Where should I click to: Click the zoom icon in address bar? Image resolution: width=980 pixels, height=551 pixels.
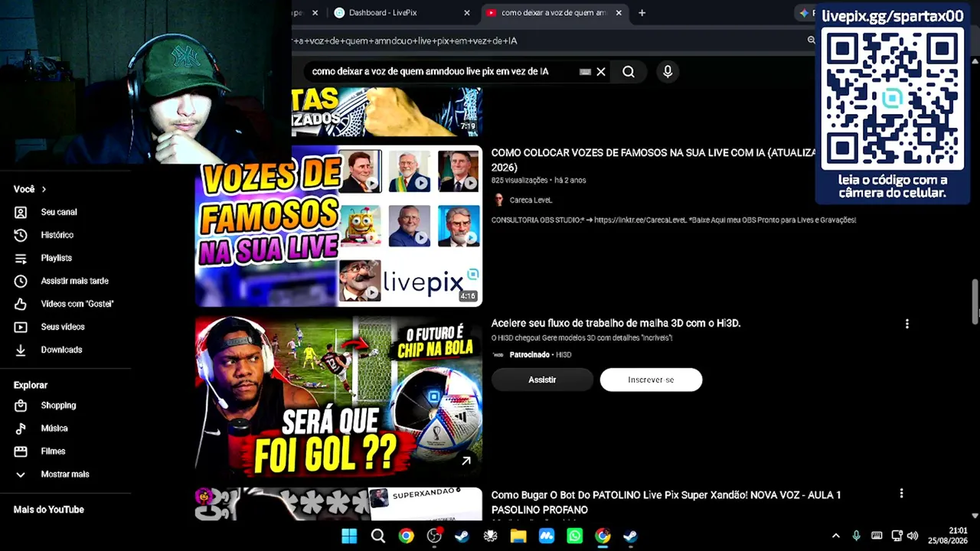pos(811,40)
